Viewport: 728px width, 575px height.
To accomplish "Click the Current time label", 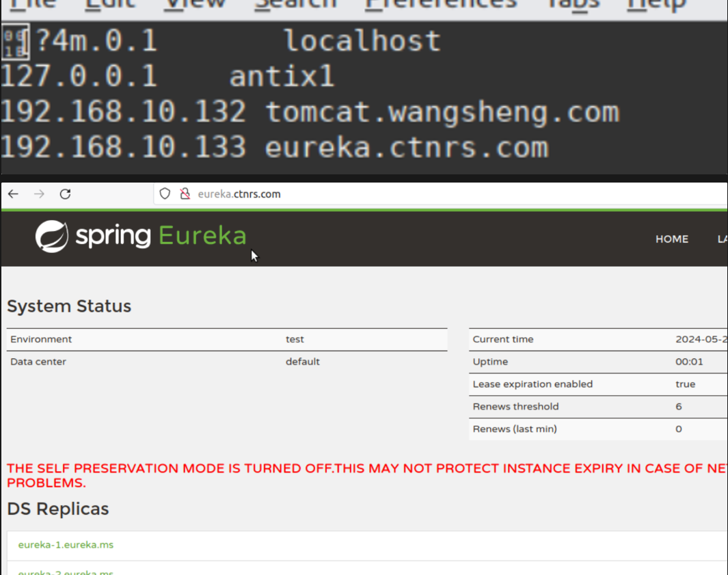I will [503, 339].
